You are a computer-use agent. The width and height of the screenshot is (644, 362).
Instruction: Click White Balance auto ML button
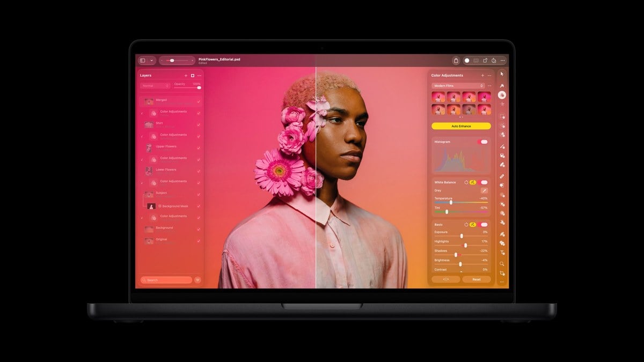point(473,182)
